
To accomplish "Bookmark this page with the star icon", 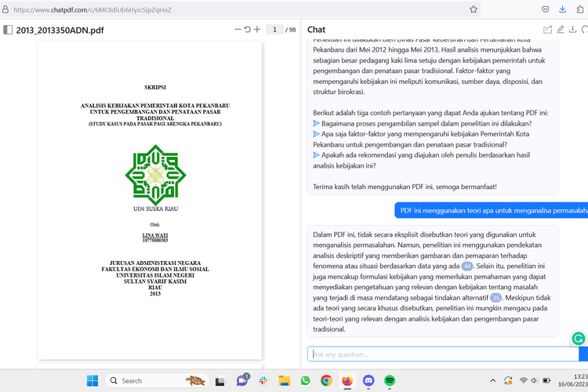I will point(474,9).
